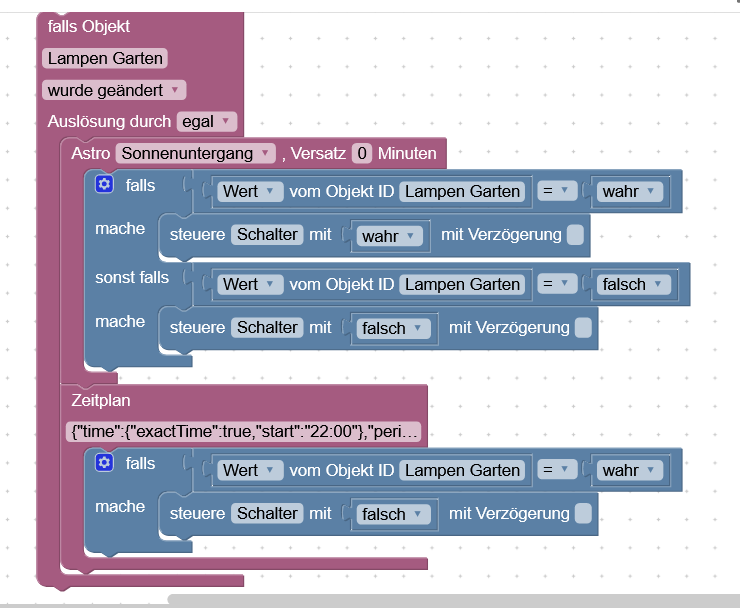Click gear icon on first falls block

[x=104, y=184]
